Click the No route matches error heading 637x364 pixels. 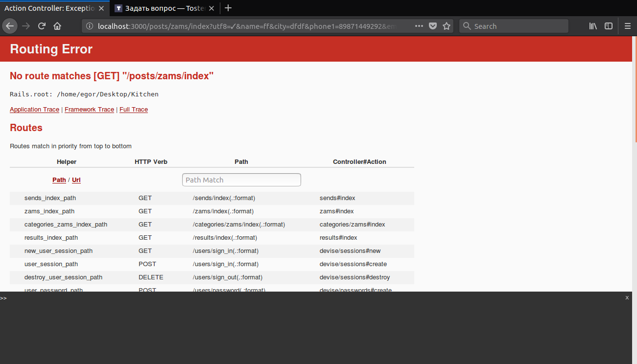112,76
